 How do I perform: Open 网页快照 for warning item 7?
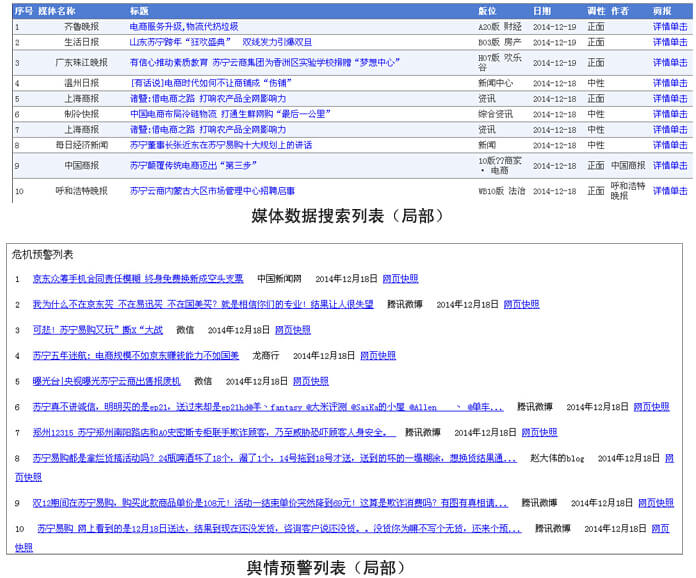[539, 432]
